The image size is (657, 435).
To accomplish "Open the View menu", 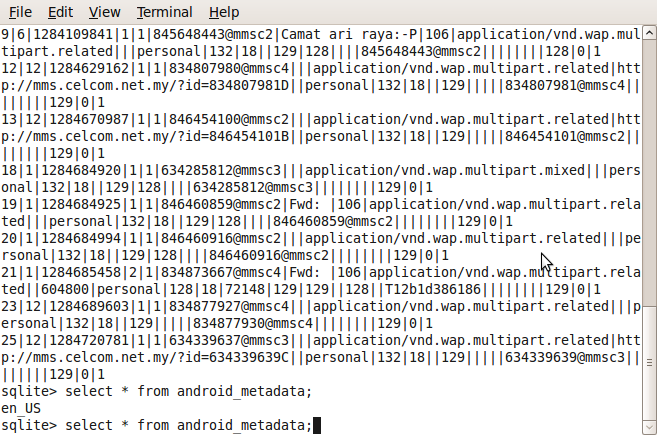I will pyautogui.click(x=104, y=12).
